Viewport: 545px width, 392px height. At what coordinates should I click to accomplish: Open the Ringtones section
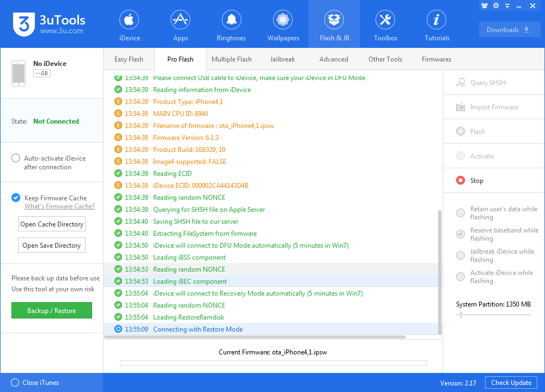[231, 25]
